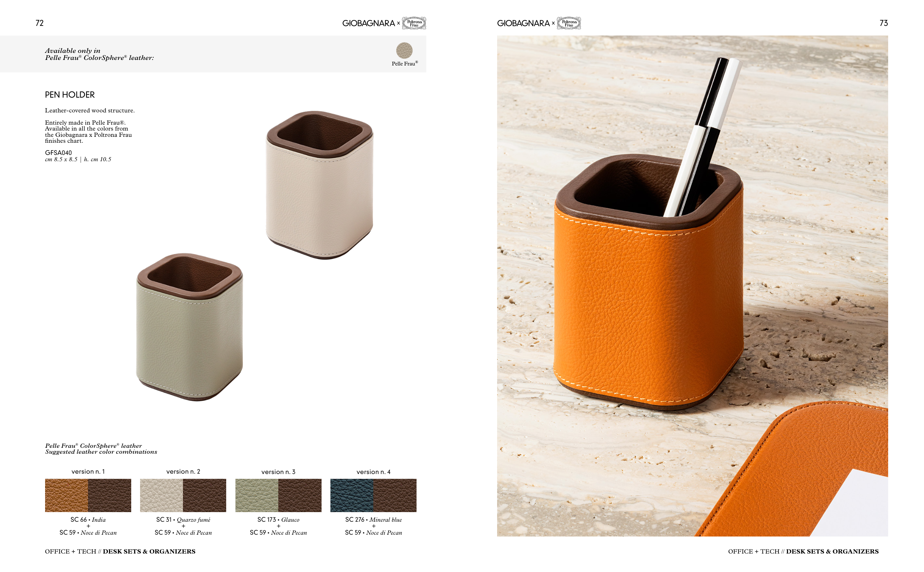Screen dimensions: 924x572
Task: Click the beige pen holder product image
Action: pos(320,185)
